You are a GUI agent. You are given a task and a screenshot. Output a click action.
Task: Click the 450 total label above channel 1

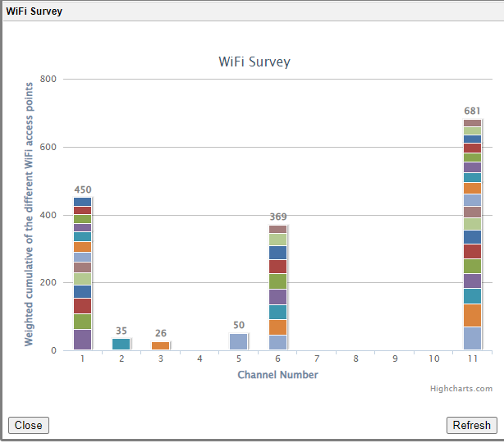click(83, 190)
